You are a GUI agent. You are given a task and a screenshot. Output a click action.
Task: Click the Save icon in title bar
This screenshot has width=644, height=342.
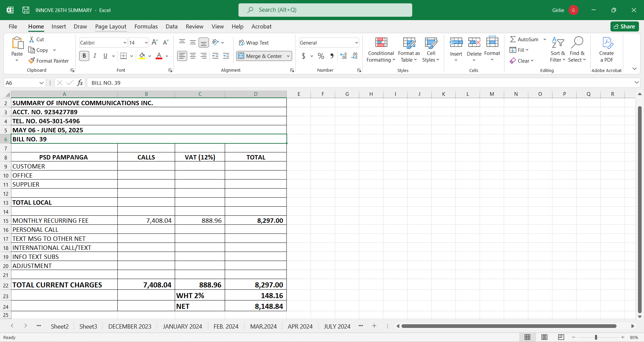[x=26, y=10]
